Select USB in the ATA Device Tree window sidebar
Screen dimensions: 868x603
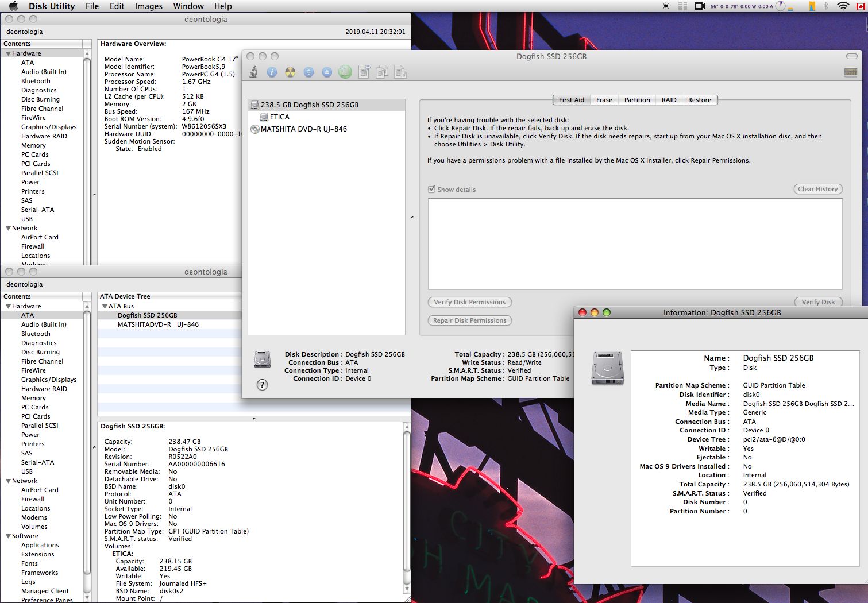click(27, 471)
